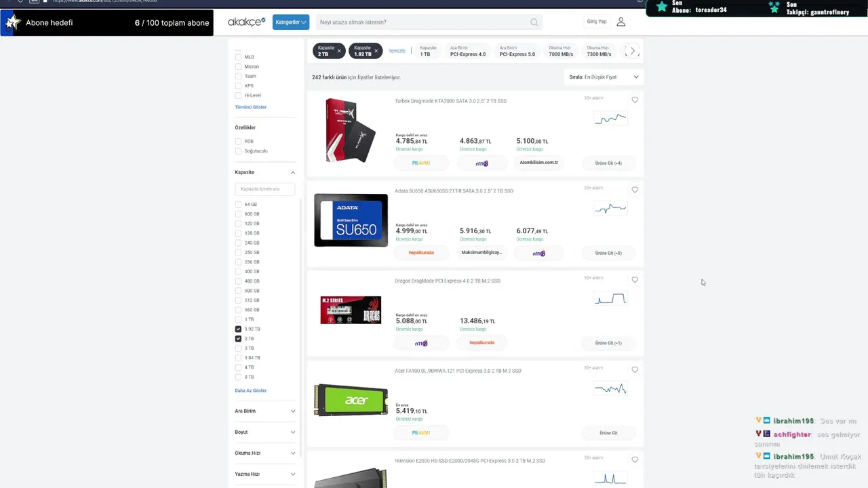Open Atombilisim.com.tr seller for Turbox SSD

pos(538,163)
